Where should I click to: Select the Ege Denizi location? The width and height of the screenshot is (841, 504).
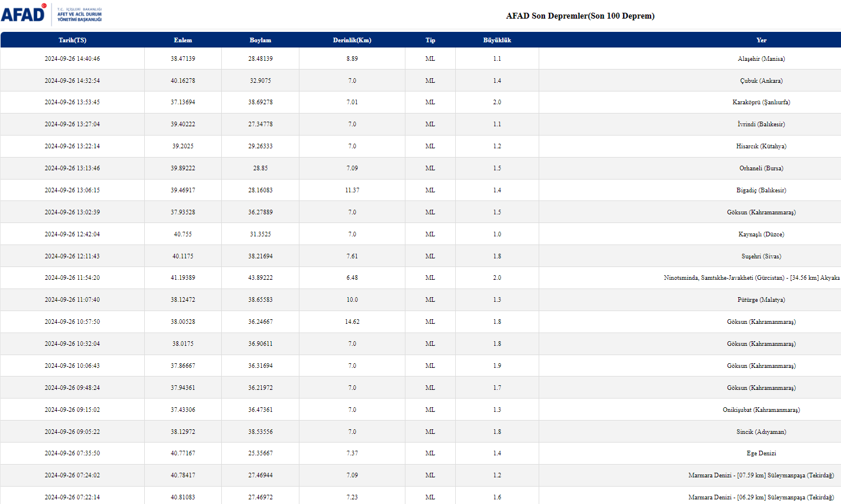tap(762, 453)
